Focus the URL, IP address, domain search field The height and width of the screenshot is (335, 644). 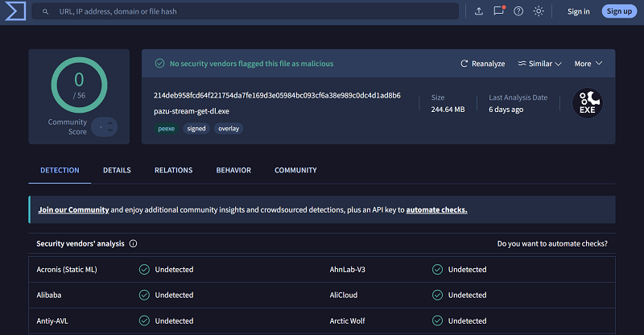coord(246,11)
